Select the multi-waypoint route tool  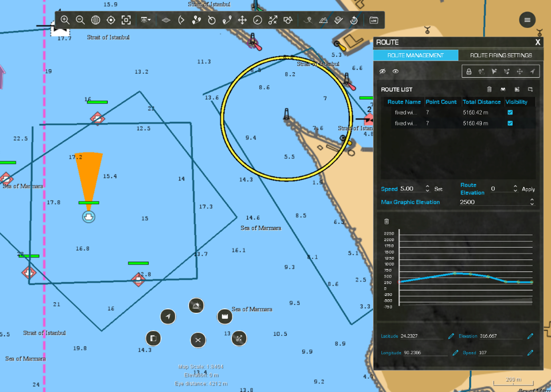[x=196, y=20]
